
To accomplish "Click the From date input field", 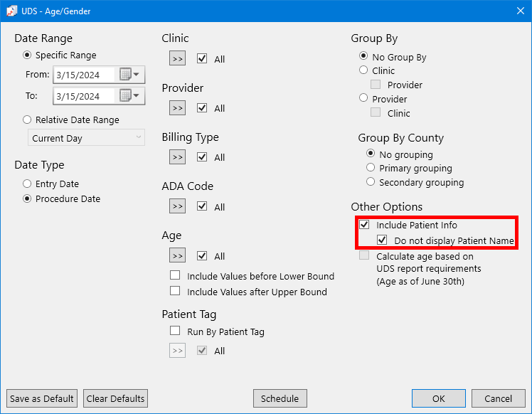I will [83, 75].
